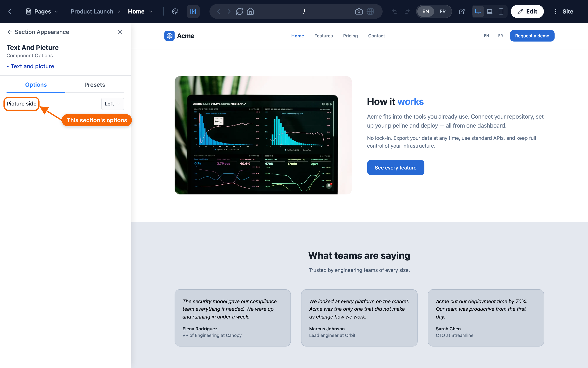The height and width of the screenshot is (368, 588).
Task: Click the Product Launch breadcrumb
Action: 92,11
